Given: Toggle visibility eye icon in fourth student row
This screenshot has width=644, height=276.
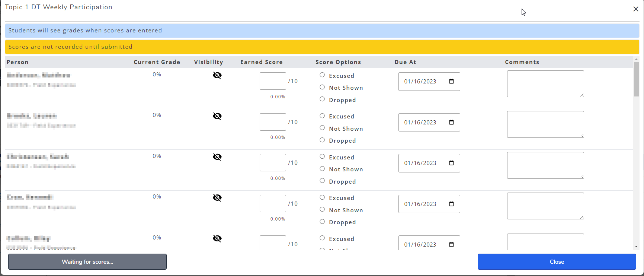Looking at the screenshot, I should 217,198.
